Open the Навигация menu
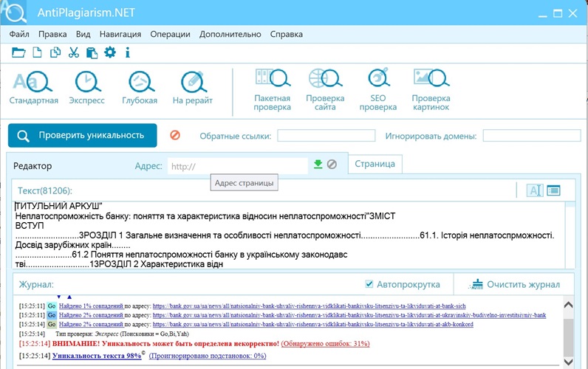588x369 pixels. click(x=120, y=34)
